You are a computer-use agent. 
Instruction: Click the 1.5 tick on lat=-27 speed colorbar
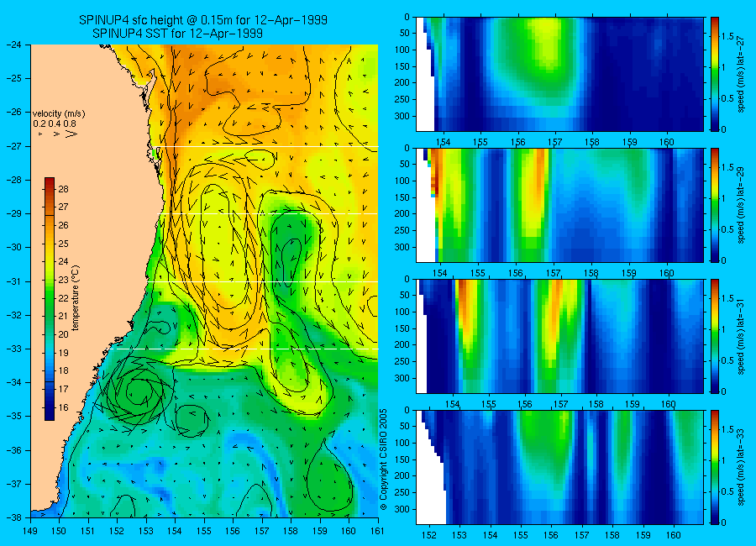click(x=727, y=37)
